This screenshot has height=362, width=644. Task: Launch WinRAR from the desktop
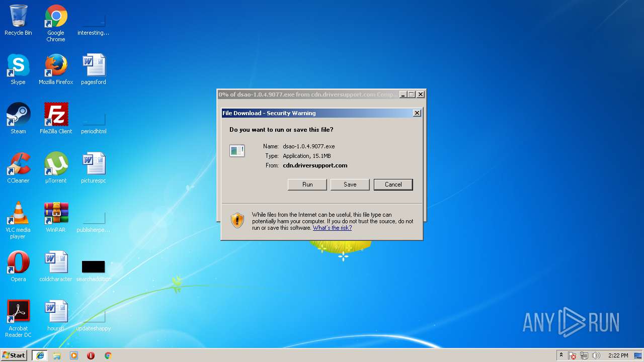click(x=56, y=217)
